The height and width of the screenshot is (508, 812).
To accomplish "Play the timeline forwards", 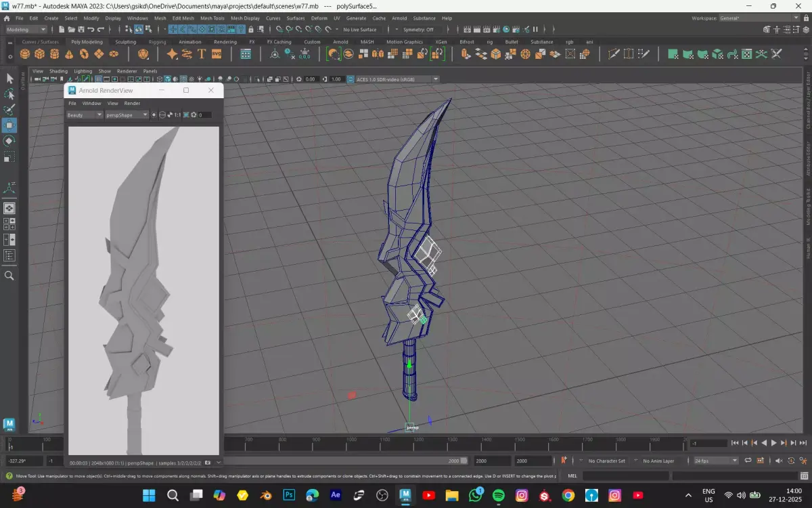I will pos(774,443).
